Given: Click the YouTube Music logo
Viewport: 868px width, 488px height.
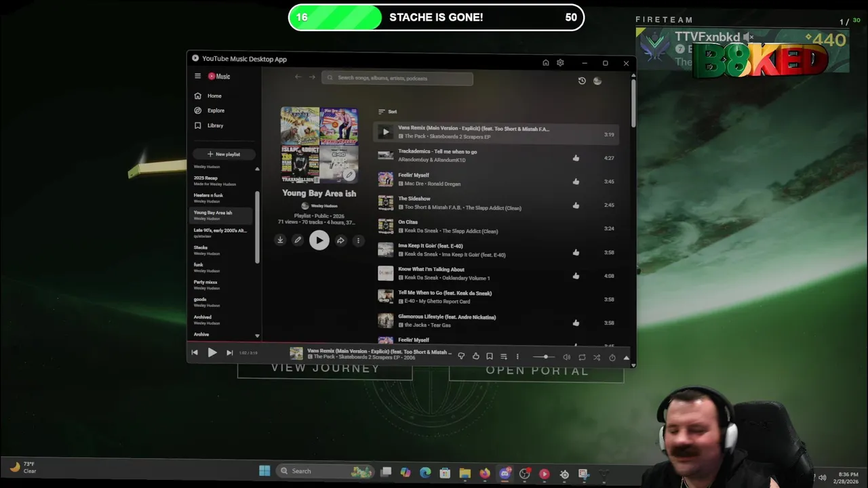Looking at the screenshot, I should [x=219, y=77].
